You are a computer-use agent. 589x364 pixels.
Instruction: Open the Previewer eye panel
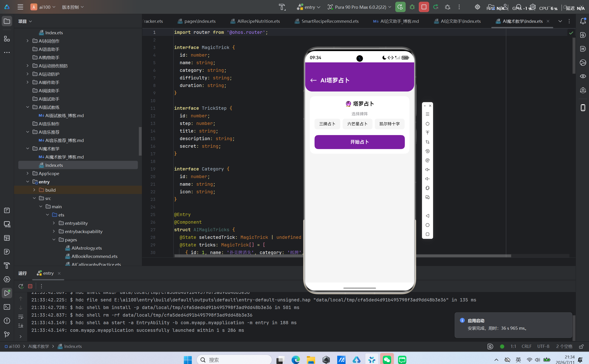(583, 76)
